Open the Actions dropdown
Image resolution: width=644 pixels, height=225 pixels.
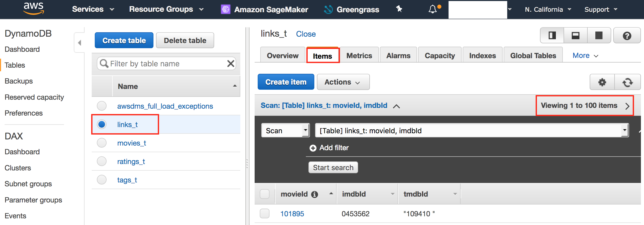pos(343,82)
